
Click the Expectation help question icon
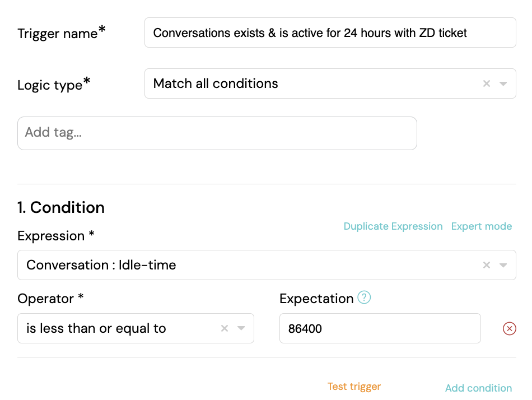click(x=364, y=297)
